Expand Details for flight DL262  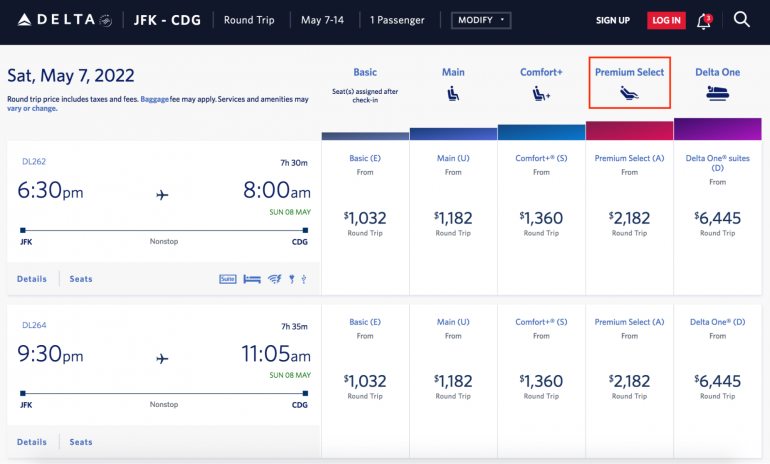32,279
